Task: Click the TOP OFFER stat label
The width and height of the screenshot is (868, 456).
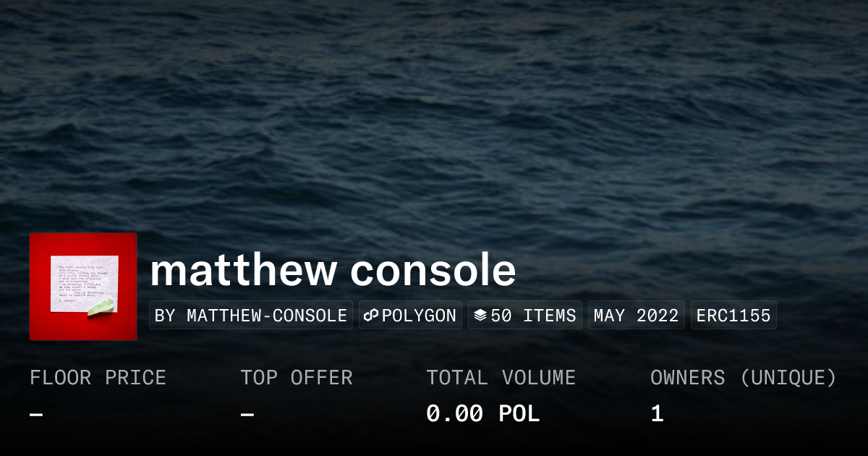Action: (x=297, y=378)
